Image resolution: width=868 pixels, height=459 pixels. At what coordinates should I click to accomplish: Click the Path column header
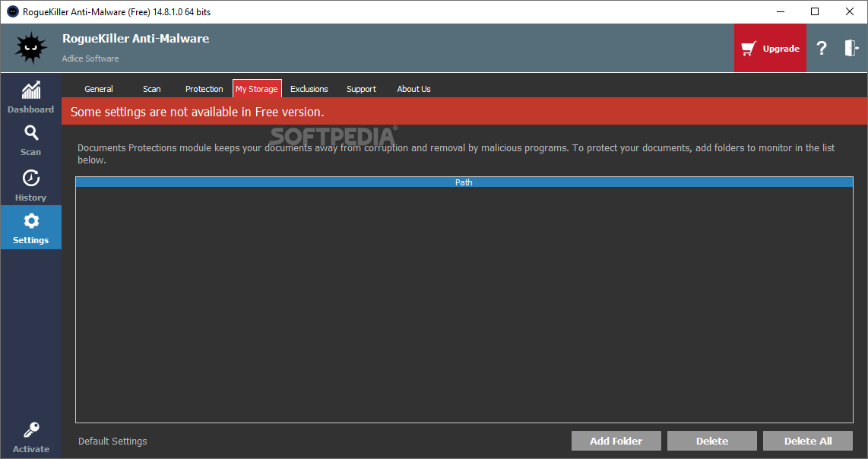pyautogui.click(x=464, y=182)
